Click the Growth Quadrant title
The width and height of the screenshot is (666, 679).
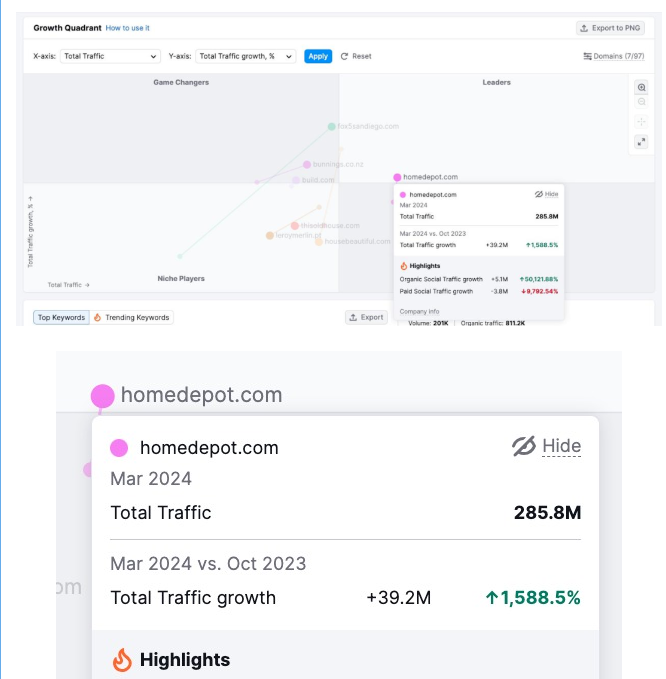pyautogui.click(x=67, y=28)
